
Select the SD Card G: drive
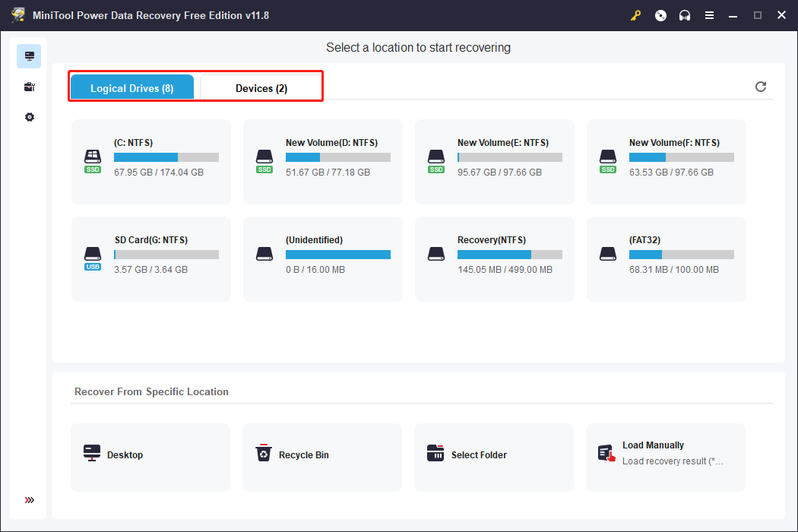[150, 259]
